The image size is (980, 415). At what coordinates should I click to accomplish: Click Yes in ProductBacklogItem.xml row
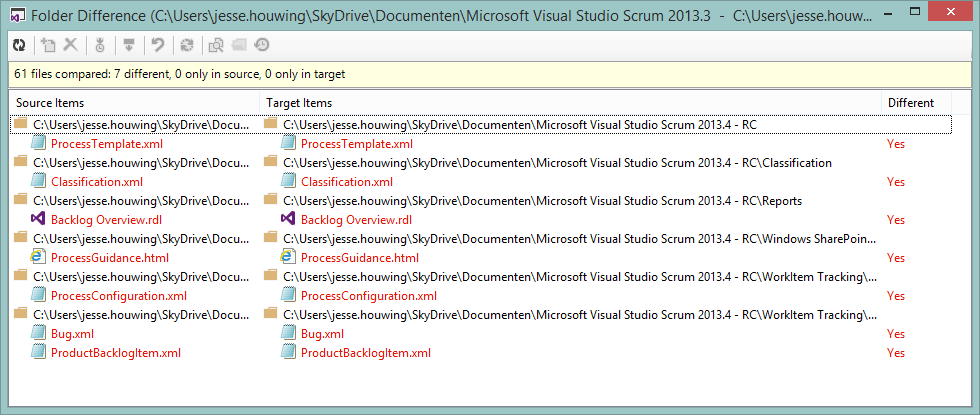896,352
